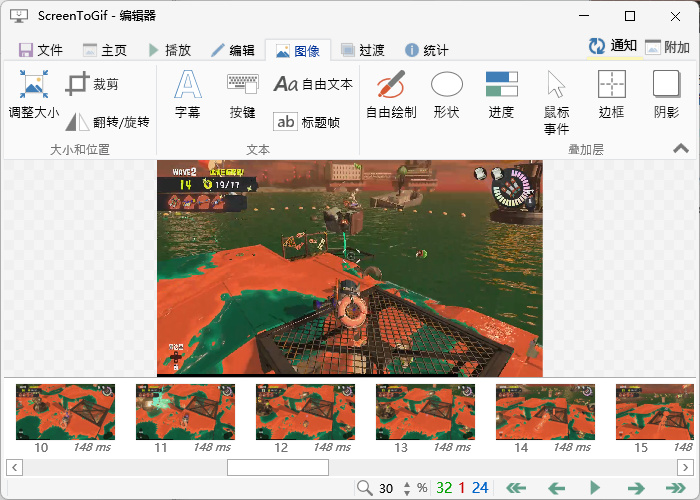The width and height of the screenshot is (700, 500).
Task: Click the red selected frame count 1
Action: (462, 488)
